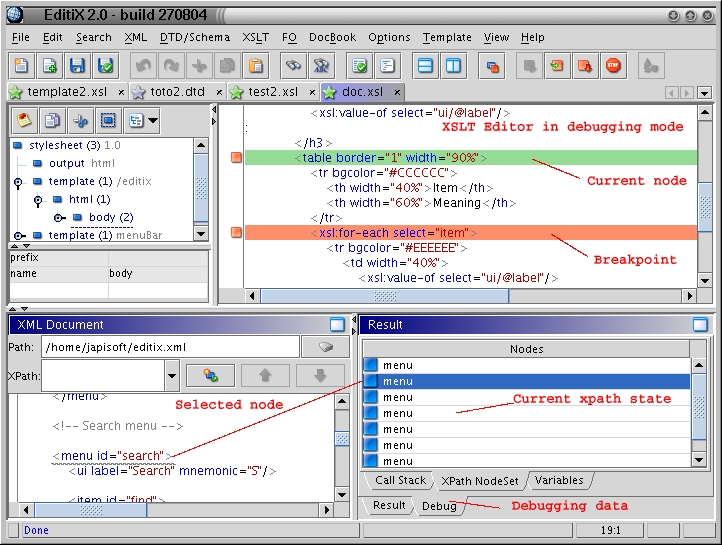The height and width of the screenshot is (545, 722).
Task: Open the Variables tab
Action: [558, 480]
